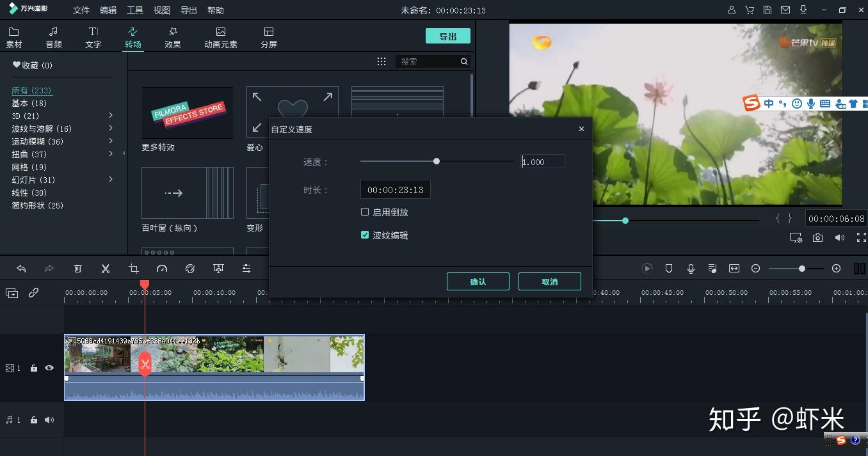Click the transitions 搜索 search box
Screen dimensions: 868x456
(x=433, y=61)
